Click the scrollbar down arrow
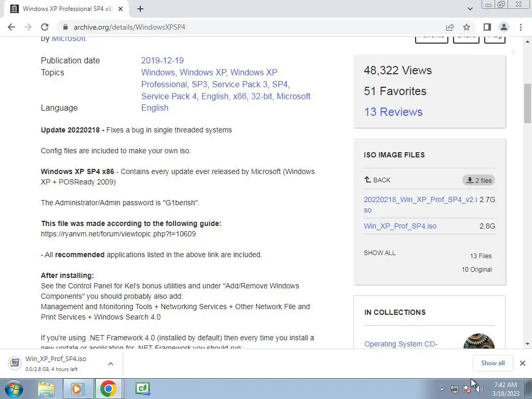 (528, 344)
